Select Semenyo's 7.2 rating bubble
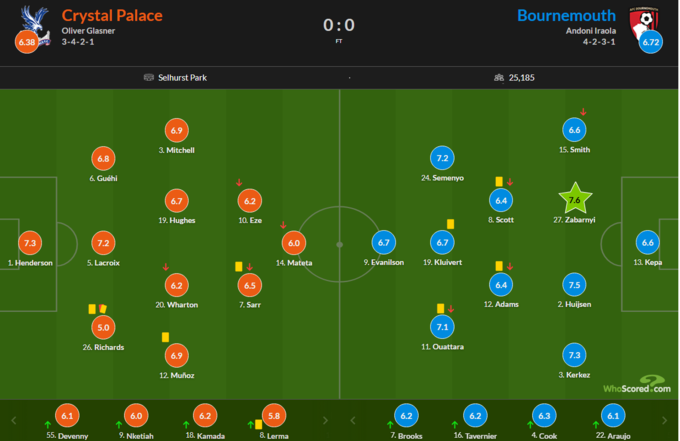This screenshot has width=680, height=441. [443, 158]
